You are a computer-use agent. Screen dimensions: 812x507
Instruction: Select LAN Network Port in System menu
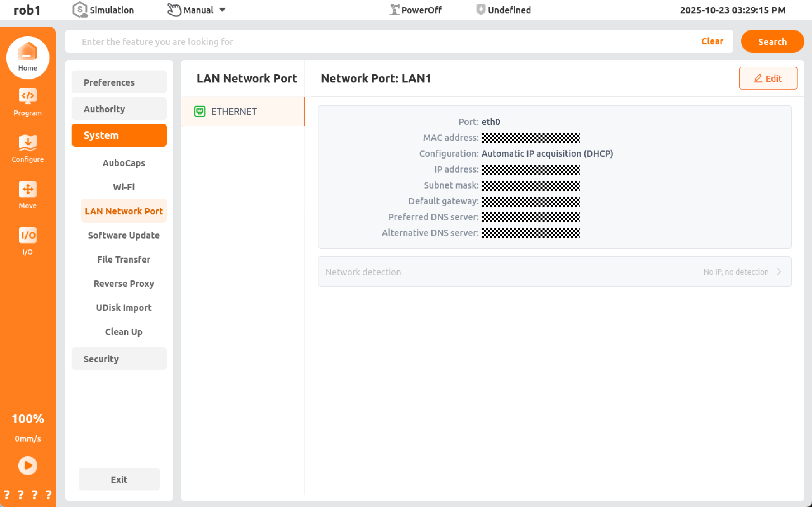click(x=124, y=211)
